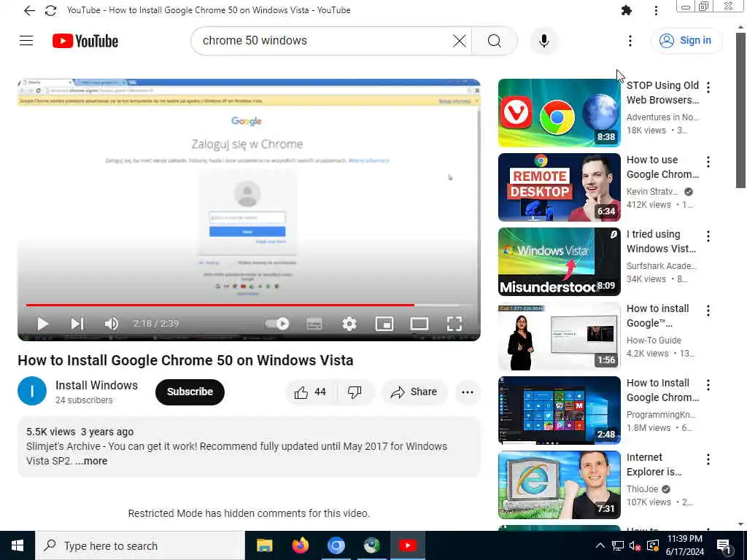The image size is (747, 560).
Task: Open options menu for ProgrammingKnowledge video
Action: tap(708, 385)
